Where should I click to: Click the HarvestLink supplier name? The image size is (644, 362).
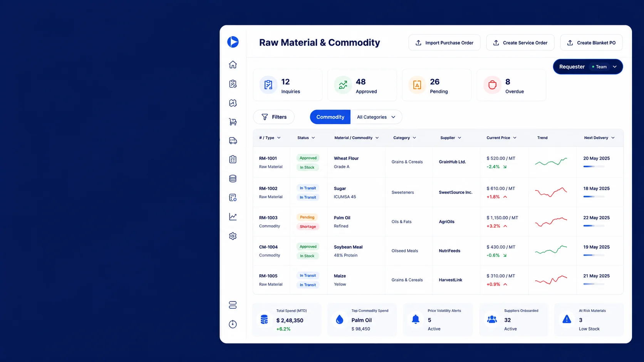point(450,280)
